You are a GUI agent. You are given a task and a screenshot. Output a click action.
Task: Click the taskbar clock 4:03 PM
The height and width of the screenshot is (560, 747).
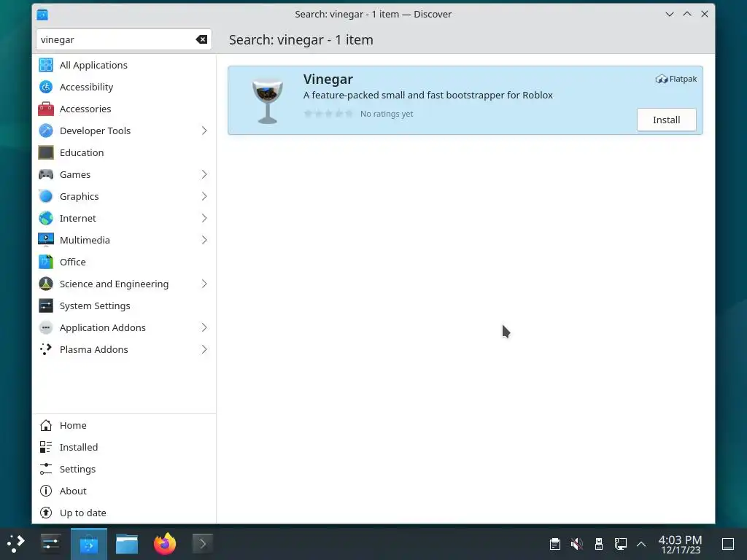click(x=680, y=544)
